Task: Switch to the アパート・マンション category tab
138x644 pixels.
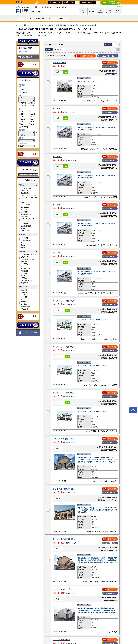Action: click(x=25, y=18)
